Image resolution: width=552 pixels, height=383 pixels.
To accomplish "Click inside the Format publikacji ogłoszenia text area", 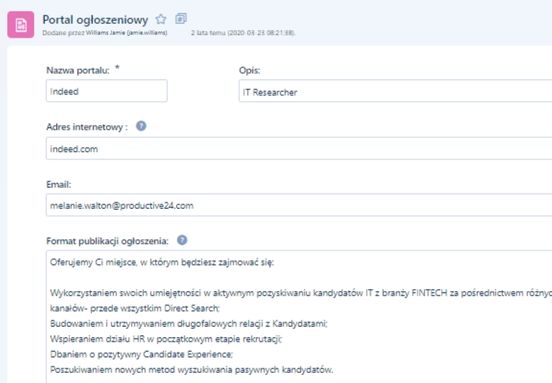I will coord(299,317).
